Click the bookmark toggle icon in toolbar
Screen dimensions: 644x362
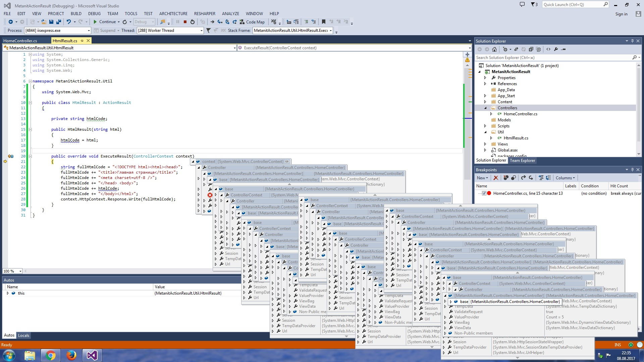pos(324,22)
